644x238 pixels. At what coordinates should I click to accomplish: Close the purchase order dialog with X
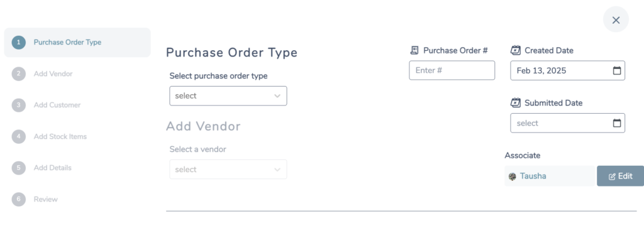[x=616, y=19]
